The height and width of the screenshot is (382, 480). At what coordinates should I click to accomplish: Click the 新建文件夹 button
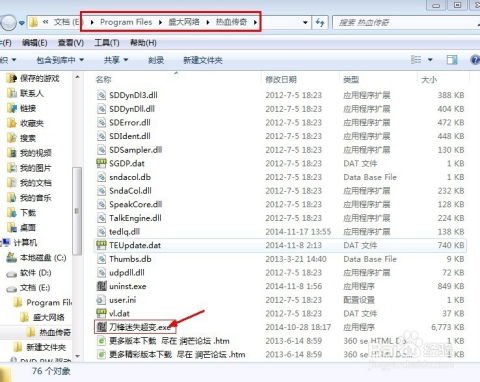point(203,60)
